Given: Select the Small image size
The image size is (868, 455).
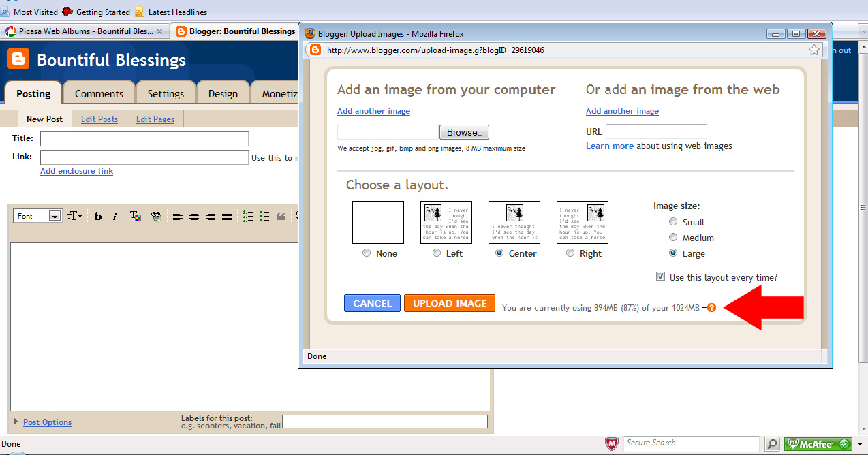Looking at the screenshot, I should coord(673,221).
